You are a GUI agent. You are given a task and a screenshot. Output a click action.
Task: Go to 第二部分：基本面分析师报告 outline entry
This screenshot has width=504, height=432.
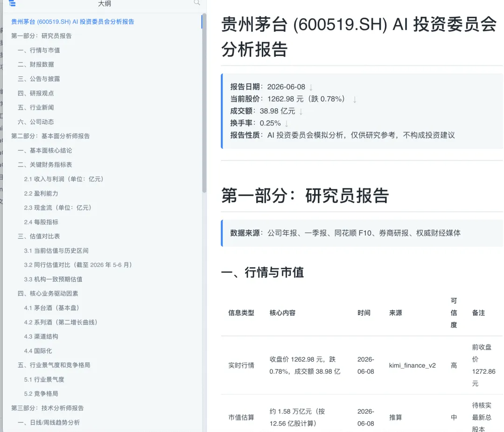click(x=50, y=136)
